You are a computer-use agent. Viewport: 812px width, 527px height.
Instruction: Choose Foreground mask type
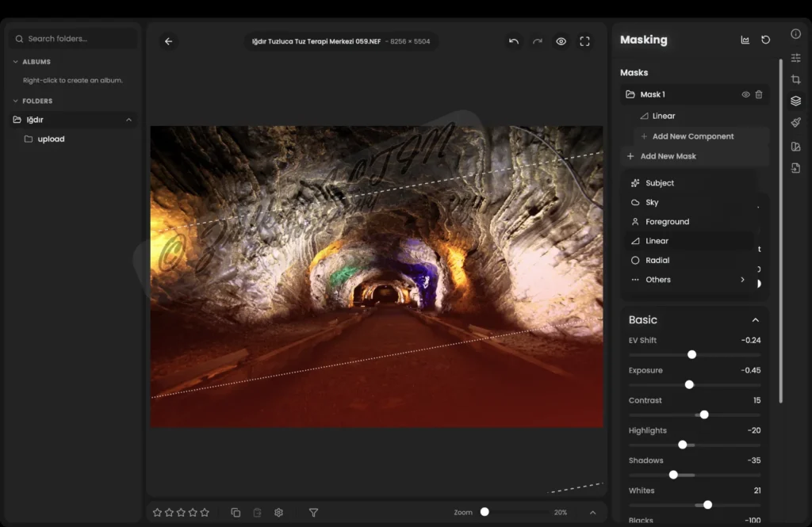(691, 222)
